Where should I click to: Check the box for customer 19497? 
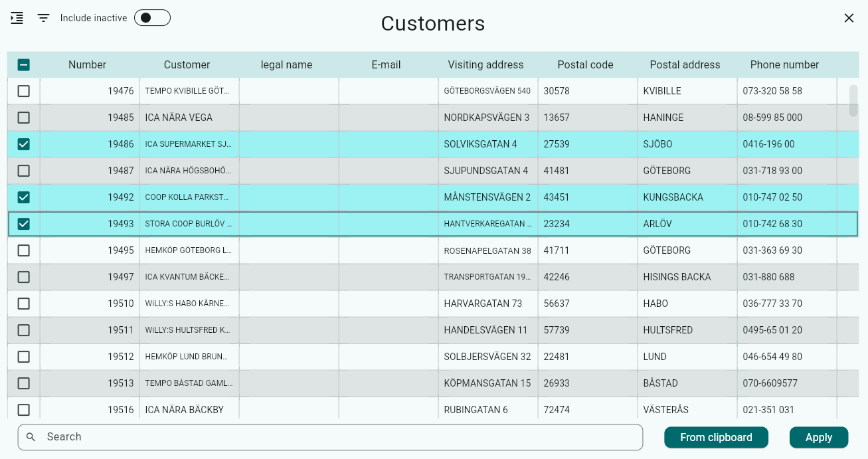click(x=23, y=277)
